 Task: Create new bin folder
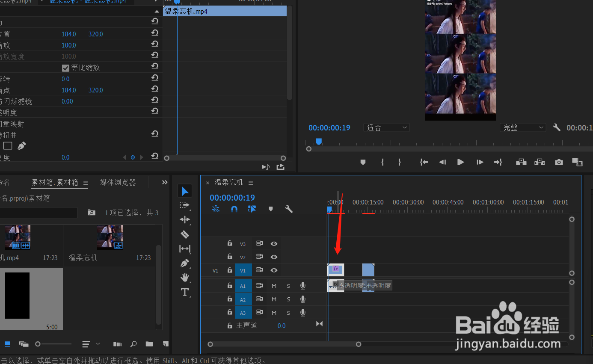[149, 344]
